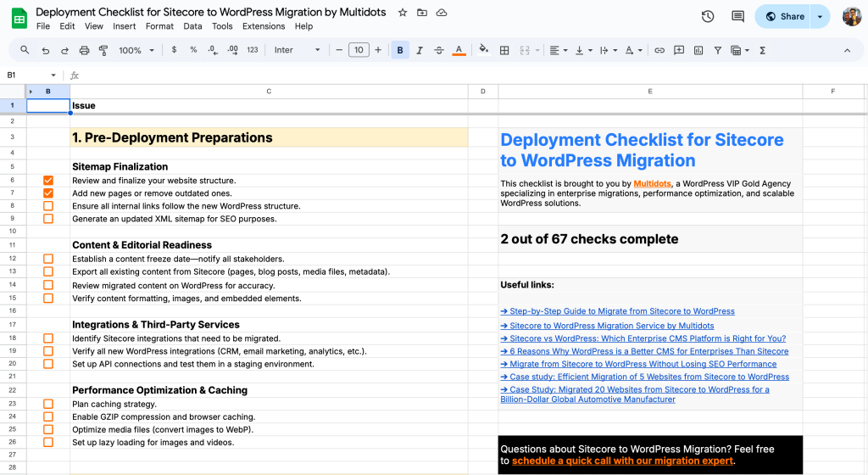
Task: Open the text color picker
Action: point(459,50)
